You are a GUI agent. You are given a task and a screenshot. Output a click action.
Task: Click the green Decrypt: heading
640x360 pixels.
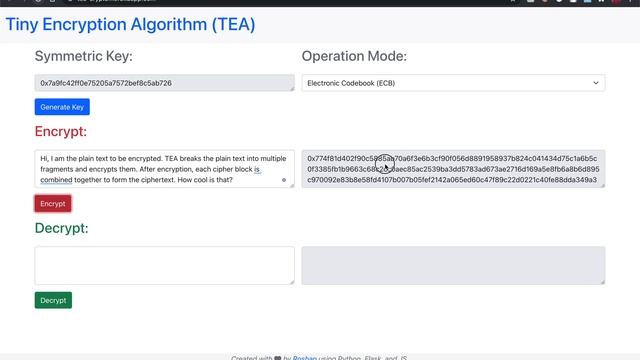[x=62, y=228]
